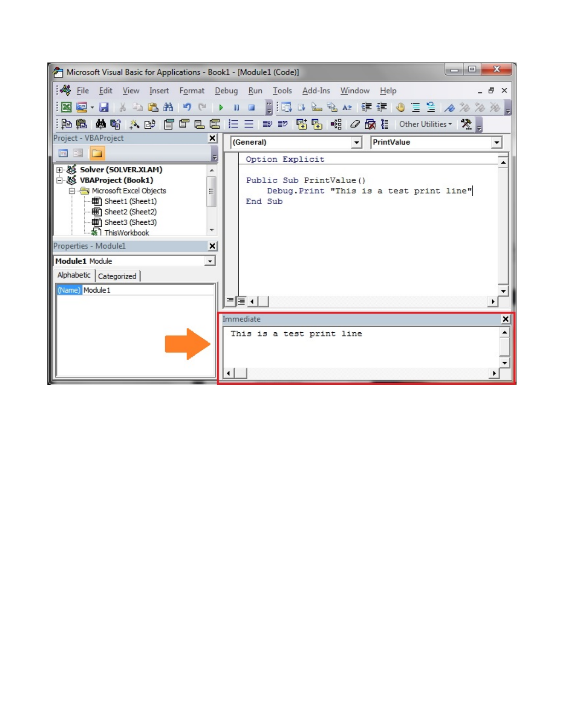Image resolution: width=563 pixels, height=728 pixels.
Task: Close the Project - VBAProject panel
Action: 212,138
